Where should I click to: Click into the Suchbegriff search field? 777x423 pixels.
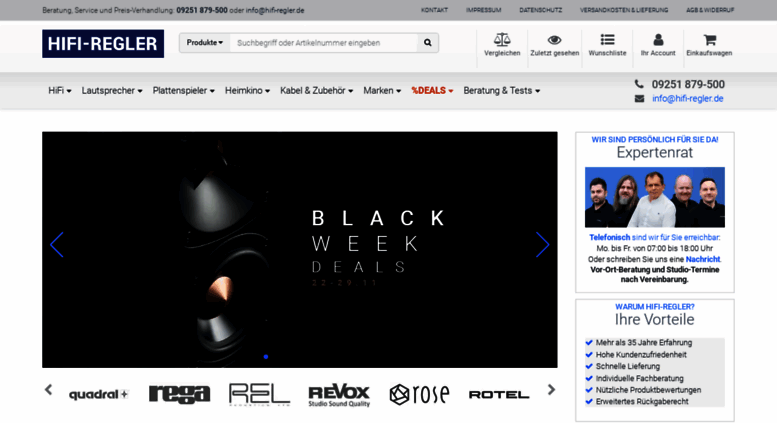(324, 43)
